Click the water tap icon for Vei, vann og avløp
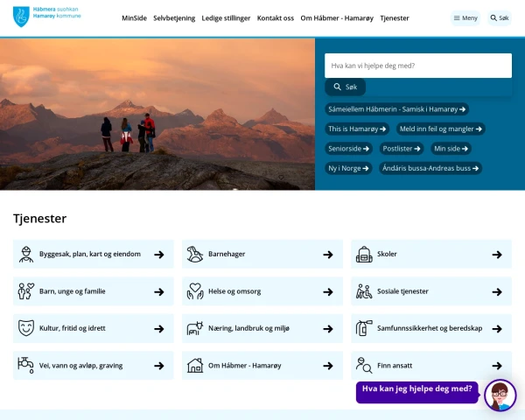The image size is (525, 420). coord(25,366)
